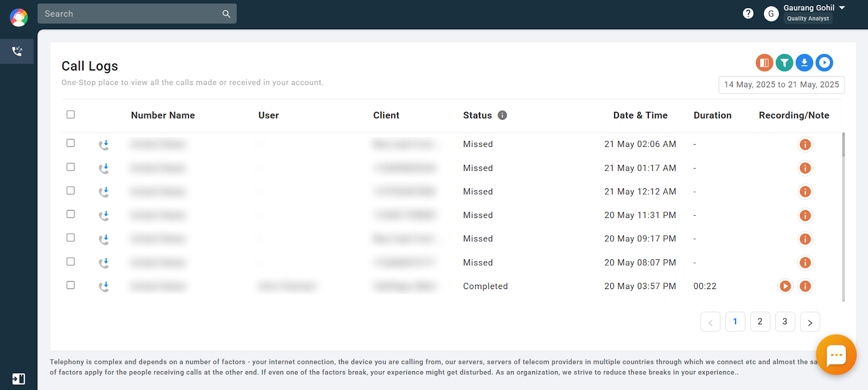
Task: Go to page 3 of call logs
Action: click(785, 322)
